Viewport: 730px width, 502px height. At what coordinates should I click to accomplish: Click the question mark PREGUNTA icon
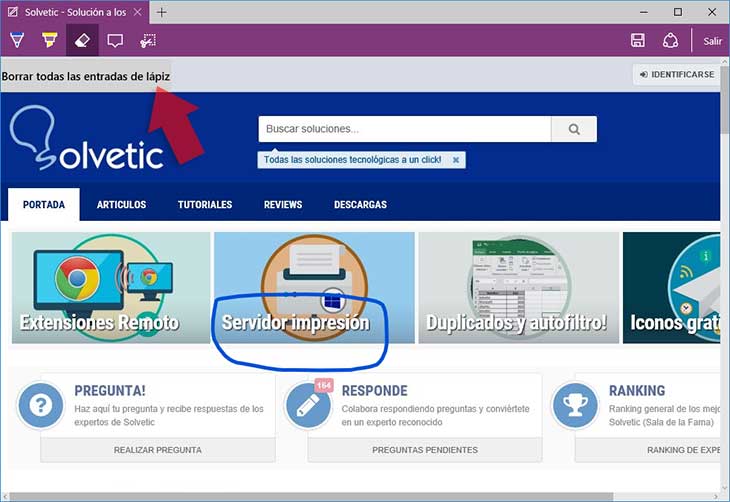click(41, 405)
